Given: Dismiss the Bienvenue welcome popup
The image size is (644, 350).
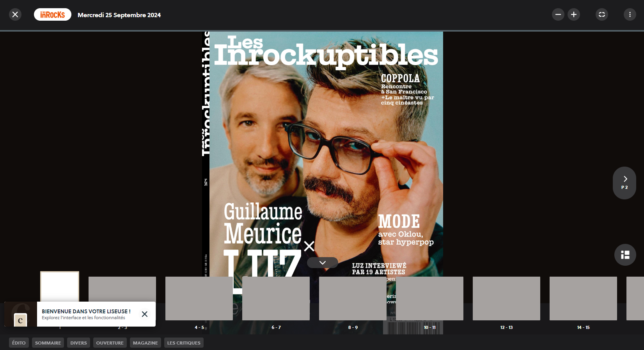Looking at the screenshot, I should 144,314.
